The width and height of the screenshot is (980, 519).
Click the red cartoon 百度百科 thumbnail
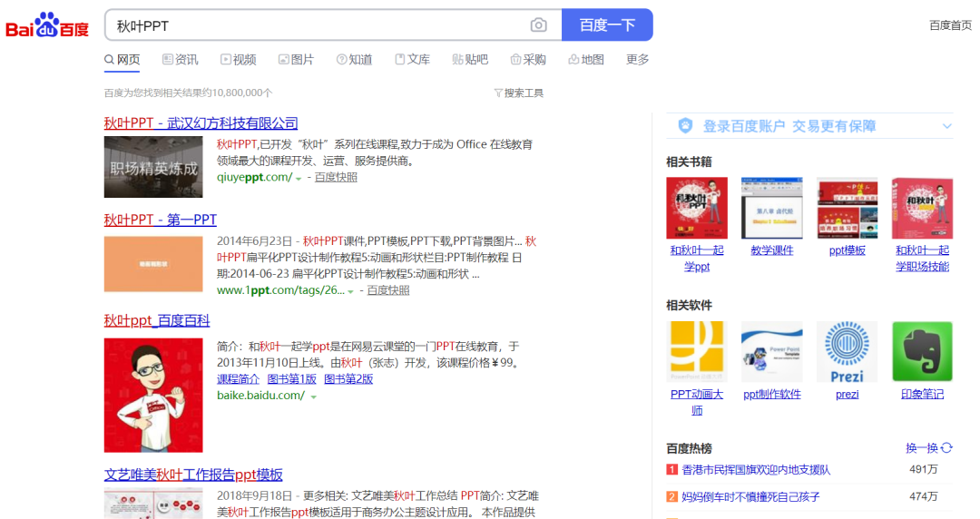(153, 396)
